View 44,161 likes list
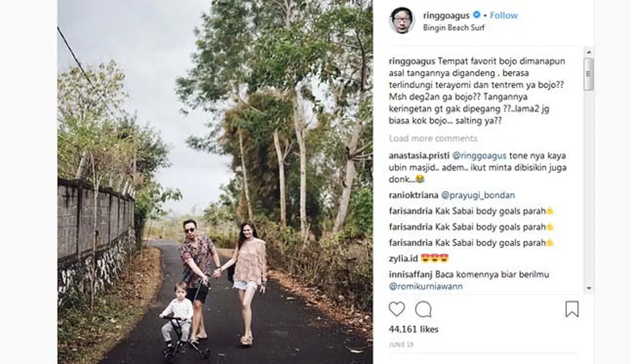The height and width of the screenshot is (364, 631). [414, 330]
